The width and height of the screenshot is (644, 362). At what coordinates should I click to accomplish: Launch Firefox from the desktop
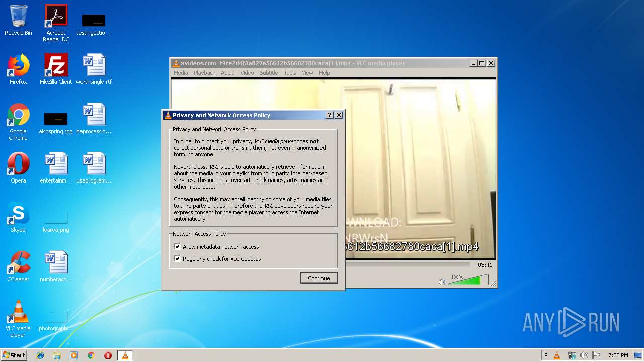[x=18, y=69]
